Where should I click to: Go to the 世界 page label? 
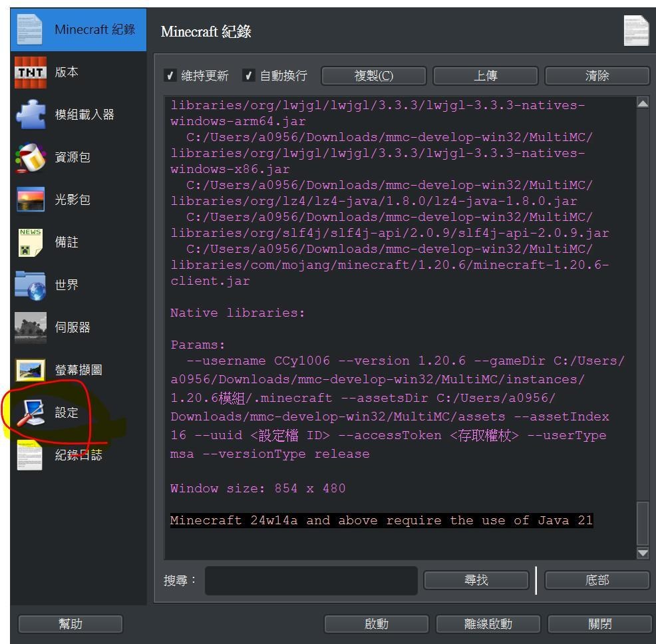[67, 285]
